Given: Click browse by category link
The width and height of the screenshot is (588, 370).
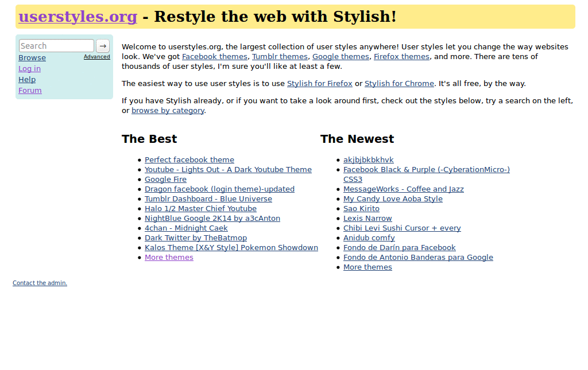Looking at the screenshot, I should click(x=168, y=111).
